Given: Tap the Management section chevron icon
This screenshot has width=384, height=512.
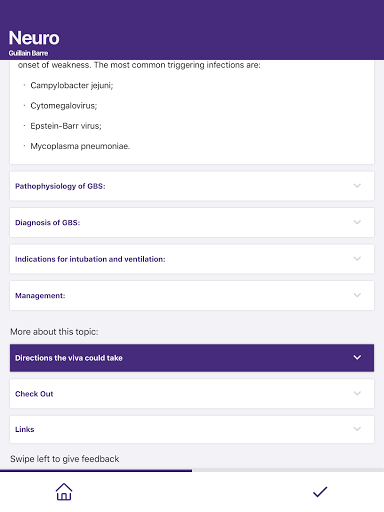Looking at the screenshot, I should click(x=357, y=295).
